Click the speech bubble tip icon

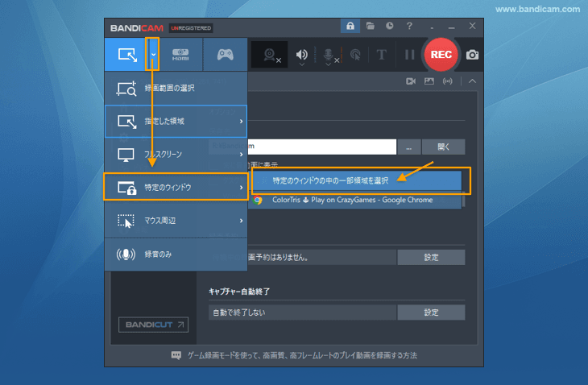tap(176, 355)
